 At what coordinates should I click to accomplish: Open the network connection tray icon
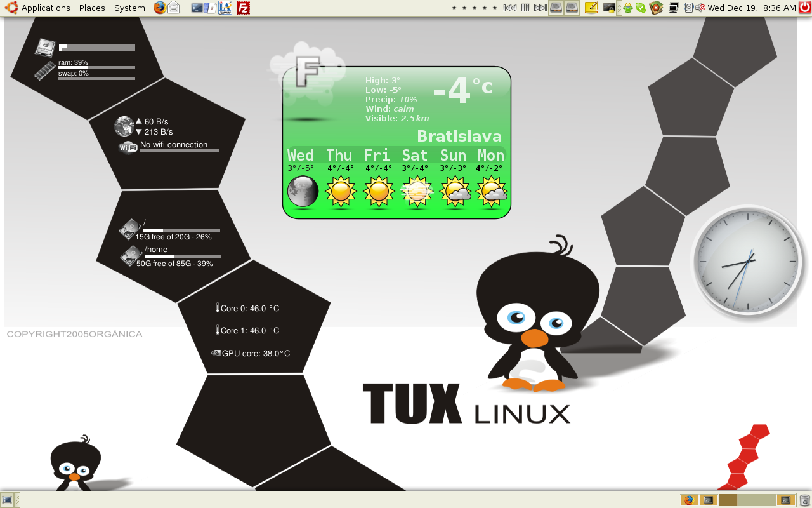point(673,8)
